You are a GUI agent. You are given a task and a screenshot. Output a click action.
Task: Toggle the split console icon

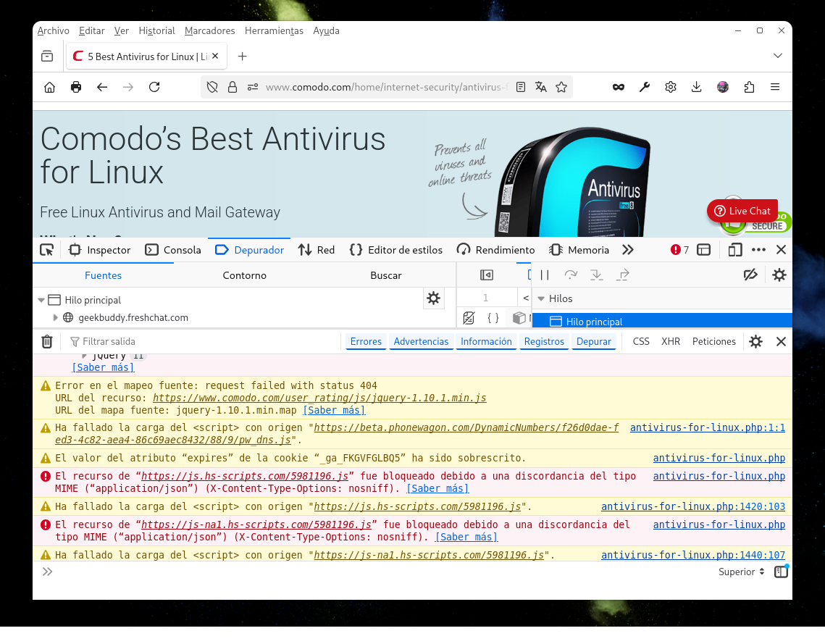[x=704, y=250]
